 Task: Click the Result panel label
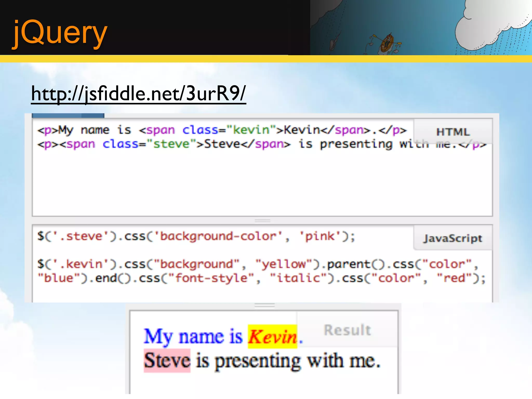pos(347,330)
